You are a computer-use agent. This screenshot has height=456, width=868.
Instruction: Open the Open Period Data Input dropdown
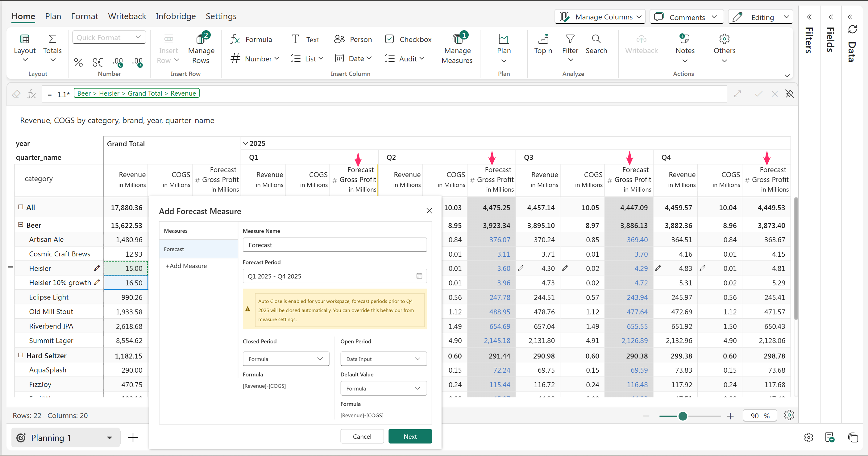[383, 359]
